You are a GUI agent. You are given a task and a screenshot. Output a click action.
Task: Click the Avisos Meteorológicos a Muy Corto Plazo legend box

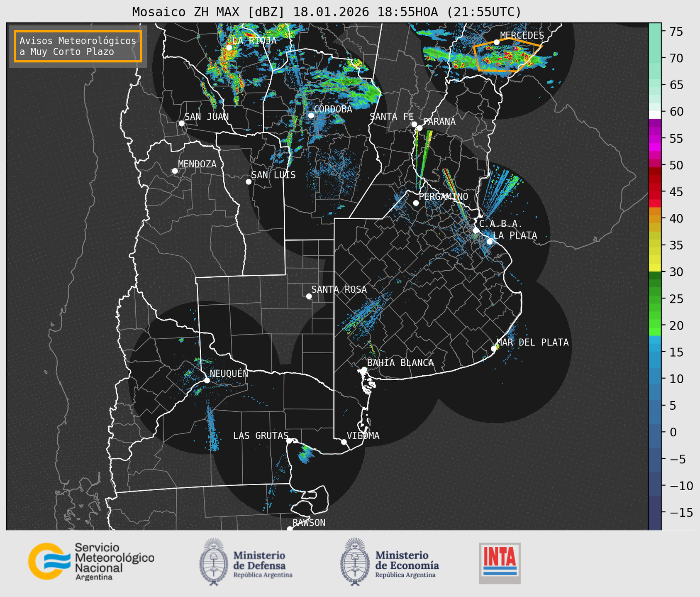coord(78,46)
